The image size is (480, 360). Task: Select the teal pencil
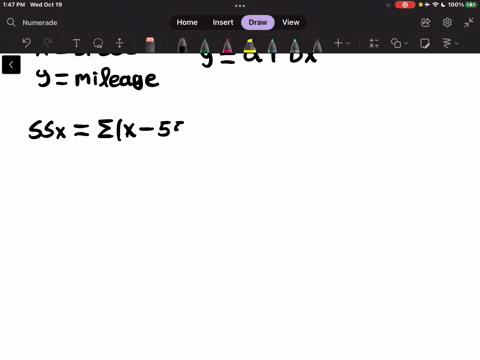click(272, 46)
